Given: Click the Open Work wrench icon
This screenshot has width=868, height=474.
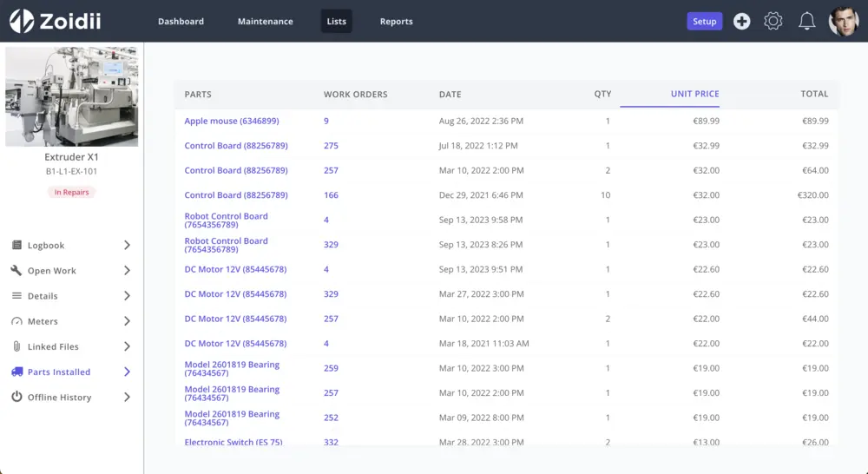Looking at the screenshot, I should (16, 270).
